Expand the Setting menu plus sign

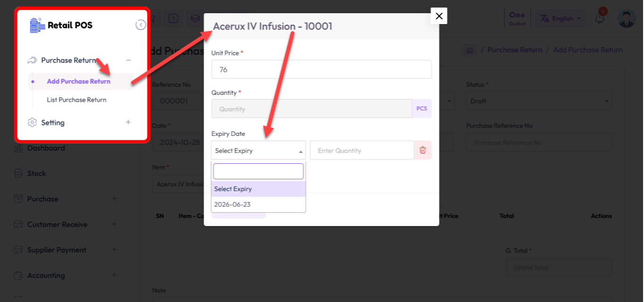(x=128, y=122)
